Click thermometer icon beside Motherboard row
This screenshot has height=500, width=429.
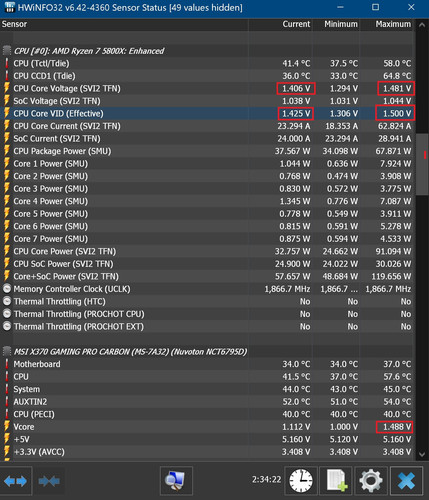pyautogui.click(x=7, y=364)
